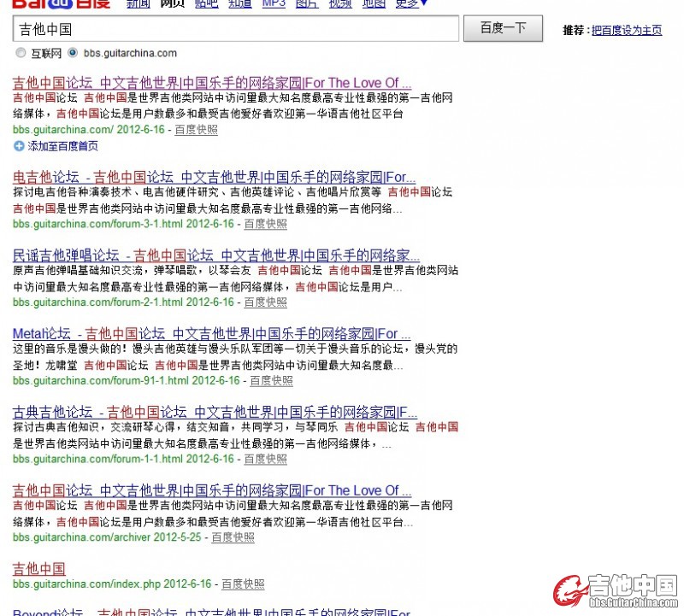
Task: Click the 百度一下 search button
Action: point(503,28)
